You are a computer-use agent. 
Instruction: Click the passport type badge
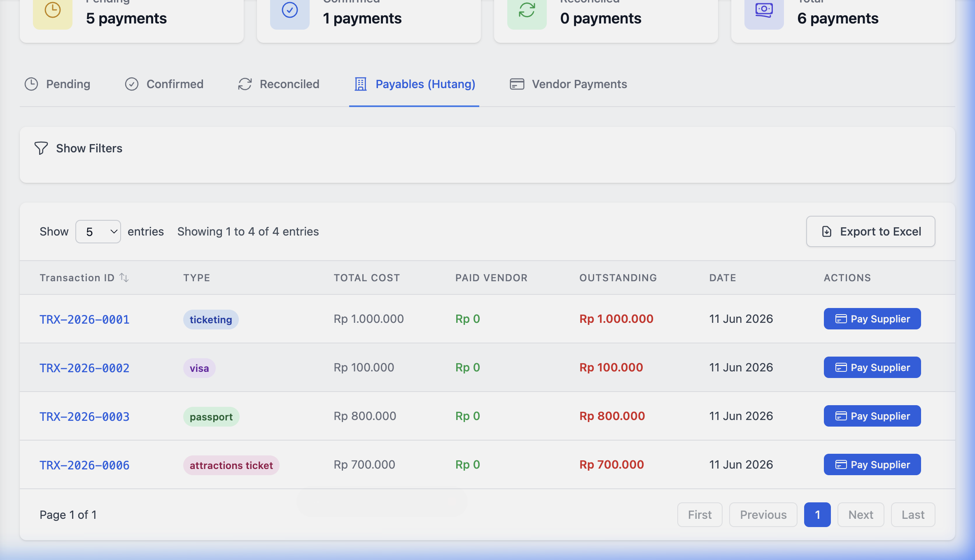coord(211,417)
